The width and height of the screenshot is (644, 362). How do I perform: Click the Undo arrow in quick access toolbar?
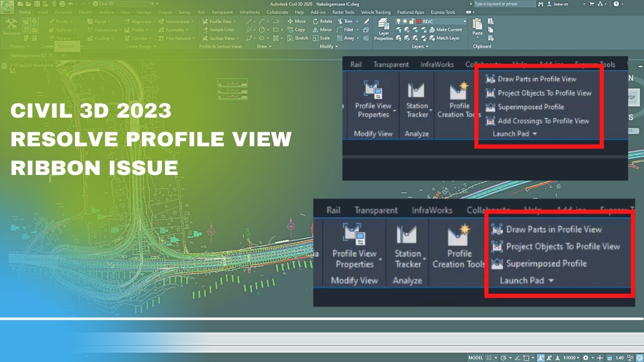tap(70, 4)
